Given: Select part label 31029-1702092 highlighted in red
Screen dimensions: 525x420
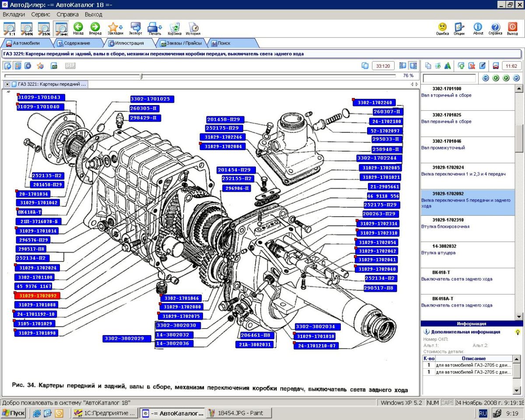Looking at the screenshot, I should (x=38, y=296).
